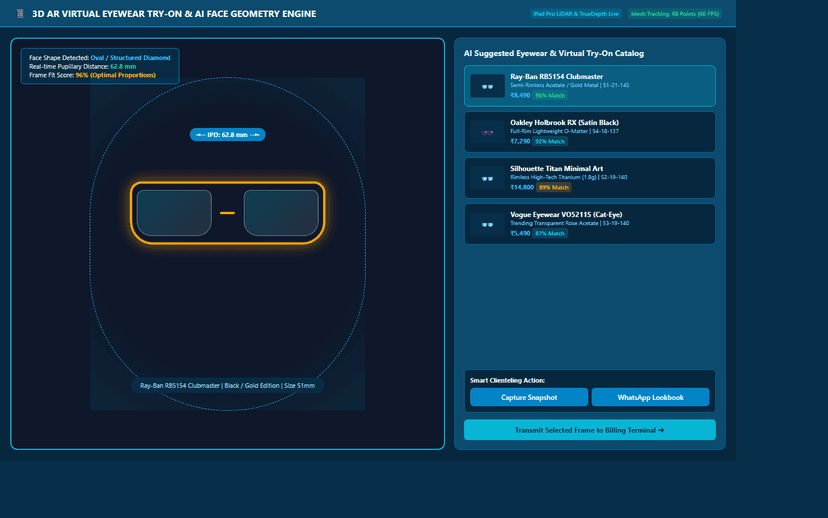This screenshot has width=828, height=518.
Task: Click the 87% Match badge on Vogue card
Action: pyautogui.click(x=550, y=233)
